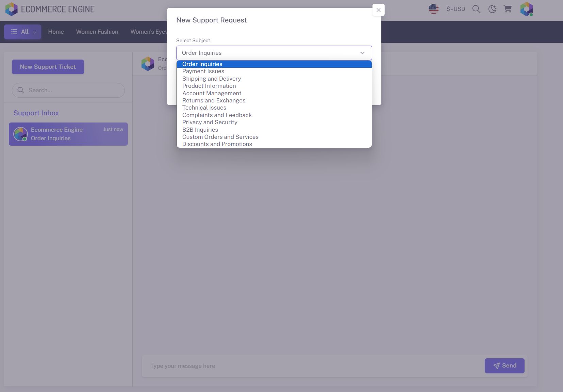Screen dimensions: 563x392
Task: Click the Ecommerce Engine logo icon
Action: (x=12, y=9)
